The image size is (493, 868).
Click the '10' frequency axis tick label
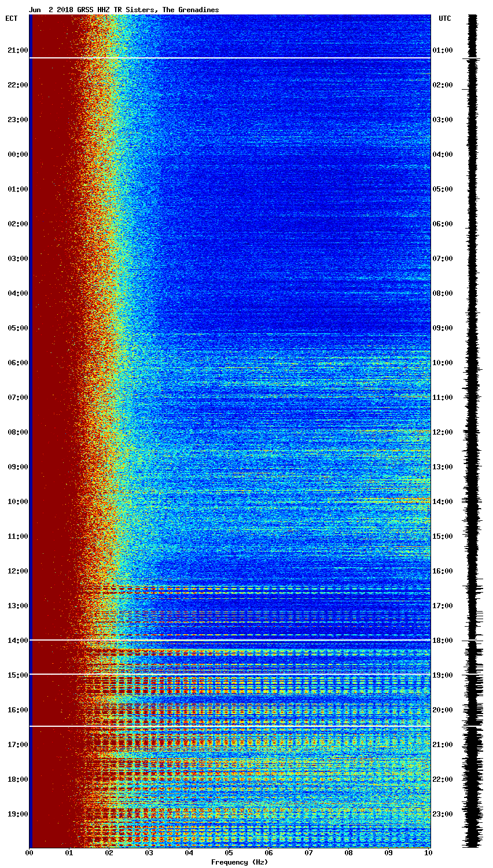click(x=428, y=853)
